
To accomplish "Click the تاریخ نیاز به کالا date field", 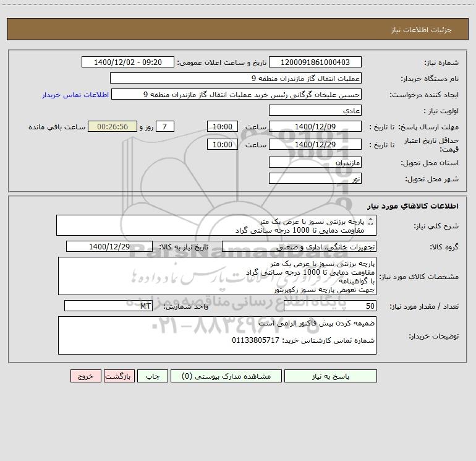I will (x=109, y=246).
